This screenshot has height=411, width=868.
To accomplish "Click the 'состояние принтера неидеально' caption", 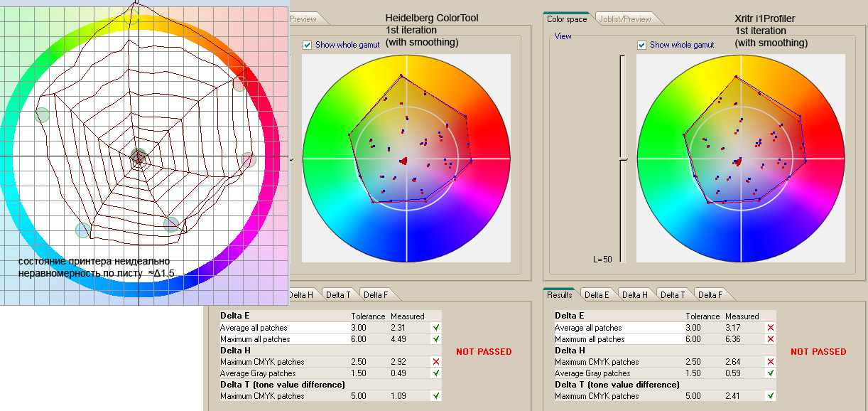I will (x=94, y=262).
